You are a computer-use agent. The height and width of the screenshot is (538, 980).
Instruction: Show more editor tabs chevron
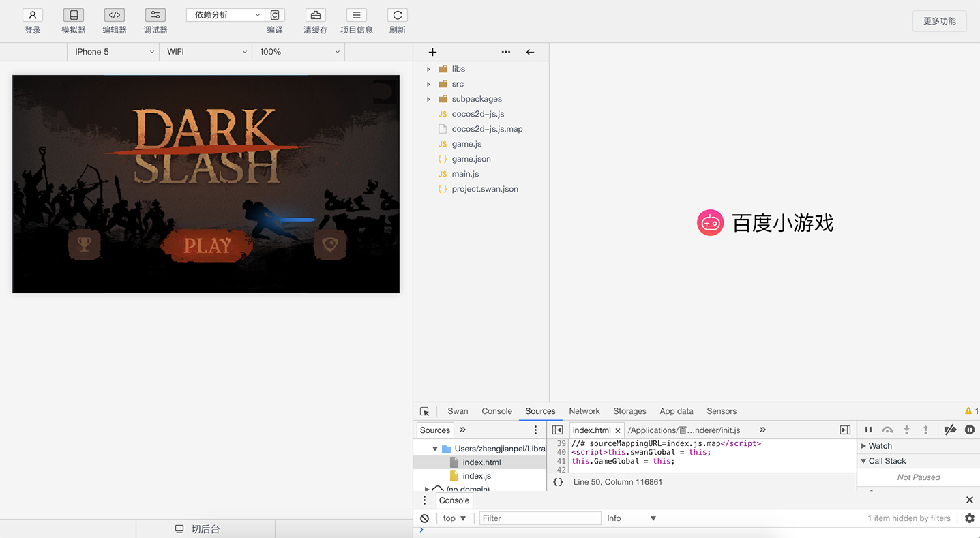(x=762, y=430)
